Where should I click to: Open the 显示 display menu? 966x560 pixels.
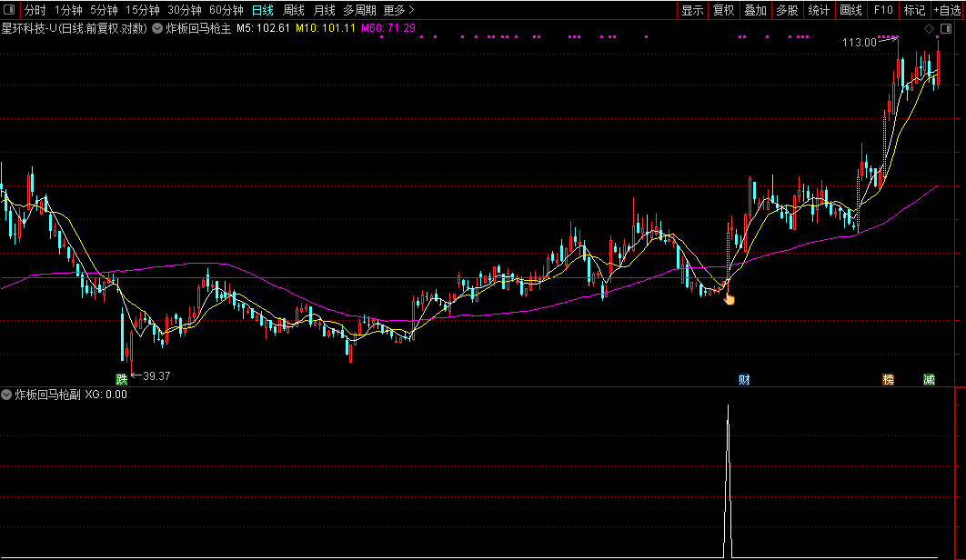pyautogui.click(x=692, y=11)
